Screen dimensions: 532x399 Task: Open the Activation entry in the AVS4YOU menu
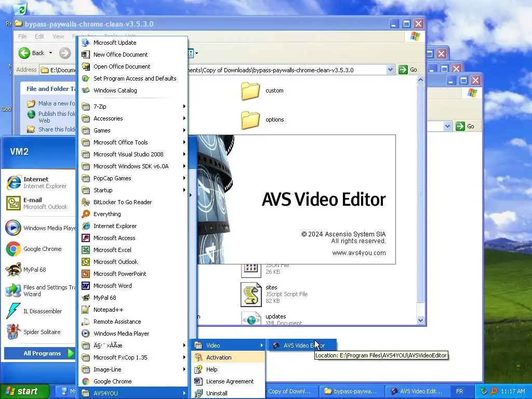(x=229, y=357)
